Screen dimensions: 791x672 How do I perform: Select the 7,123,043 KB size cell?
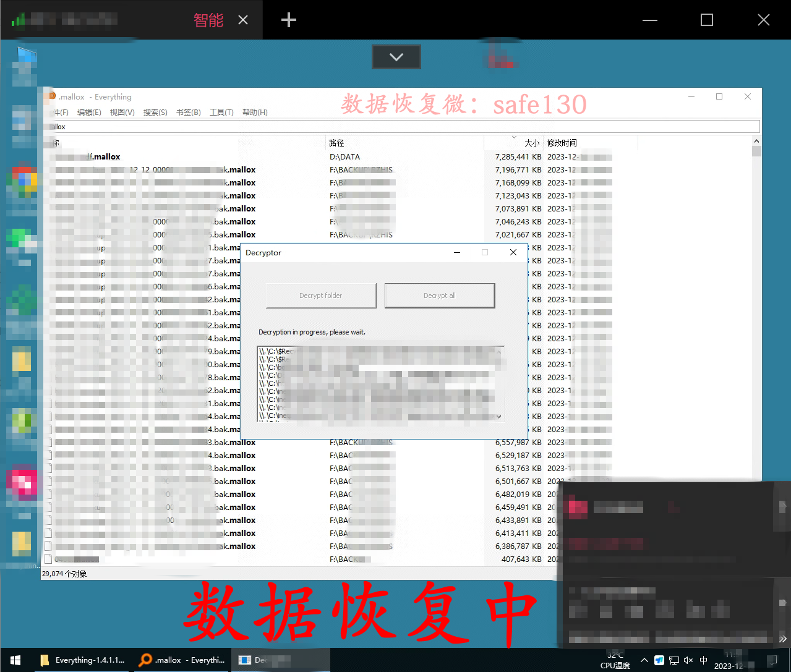(x=518, y=196)
